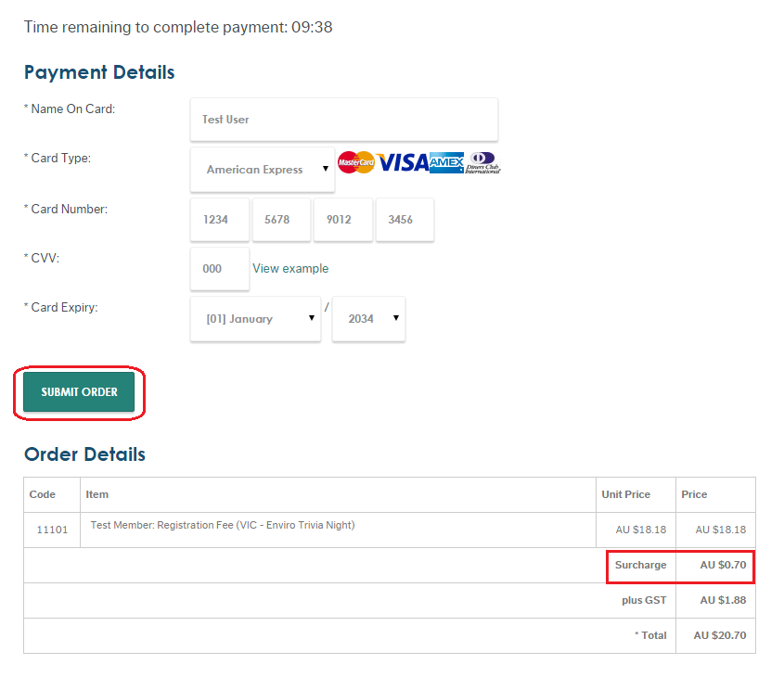The height and width of the screenshot is (677, 784).
Task: Open the View example link
Action: pyautogui.click(x=290, y=269)
